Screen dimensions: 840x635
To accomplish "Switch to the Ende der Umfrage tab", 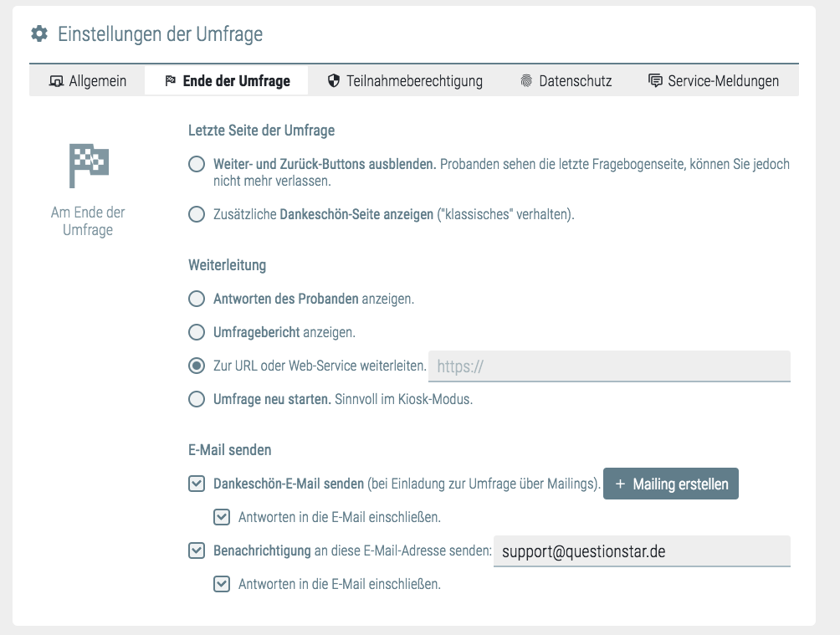I will click(226, 81).
